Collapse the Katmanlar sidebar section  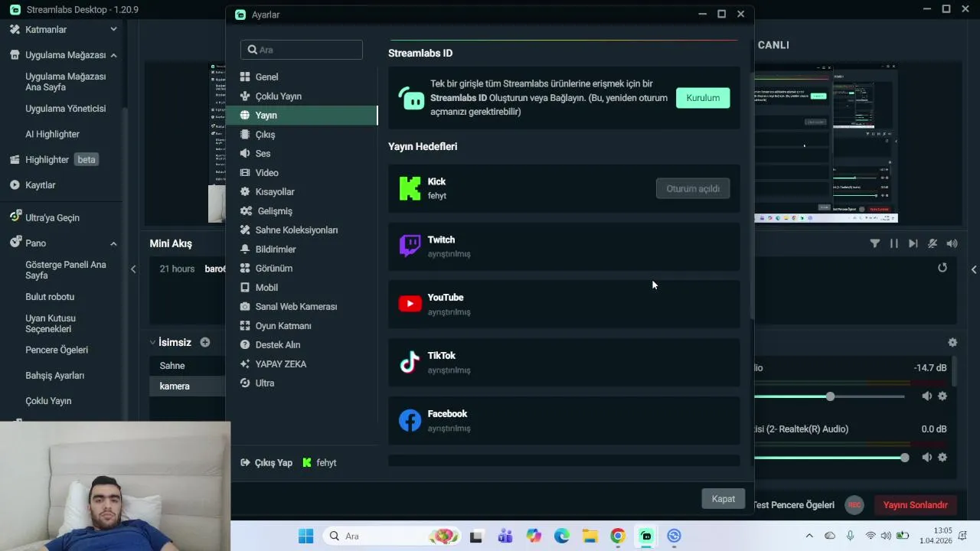(113, 29)
